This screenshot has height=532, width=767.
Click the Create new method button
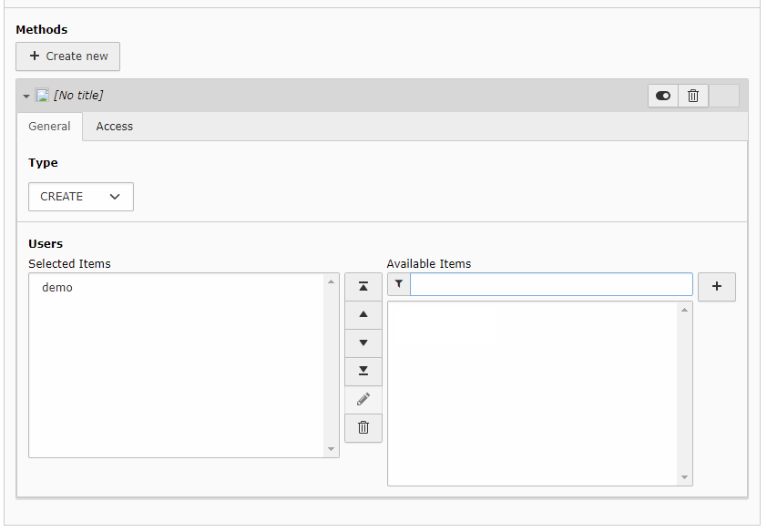(67, 56)
